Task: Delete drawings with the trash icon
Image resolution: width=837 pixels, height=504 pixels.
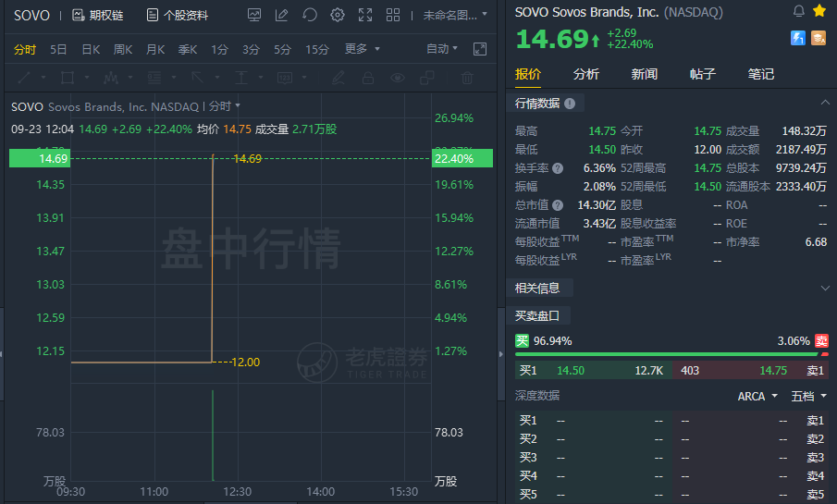Action: click(467, 78)
